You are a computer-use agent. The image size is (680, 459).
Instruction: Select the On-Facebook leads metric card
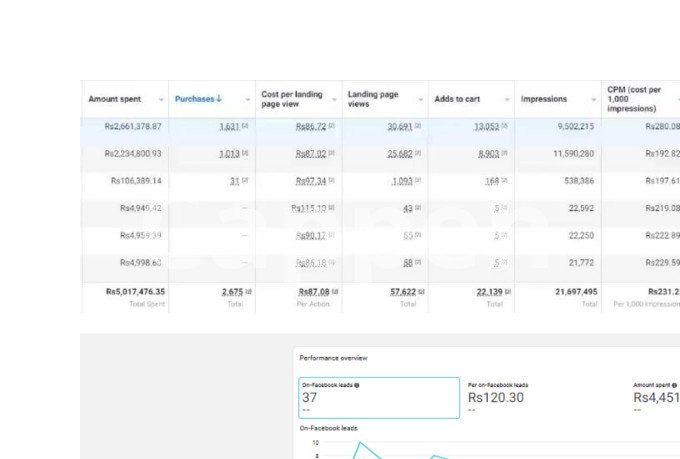pos(379,397)
